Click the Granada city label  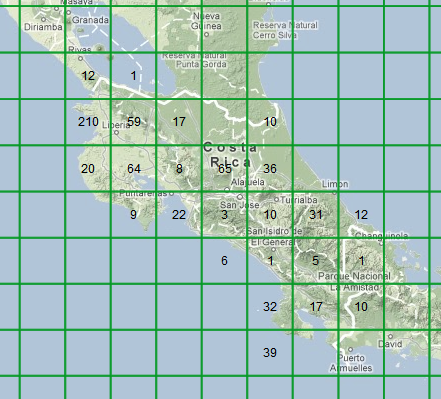[x=90, y=20]
